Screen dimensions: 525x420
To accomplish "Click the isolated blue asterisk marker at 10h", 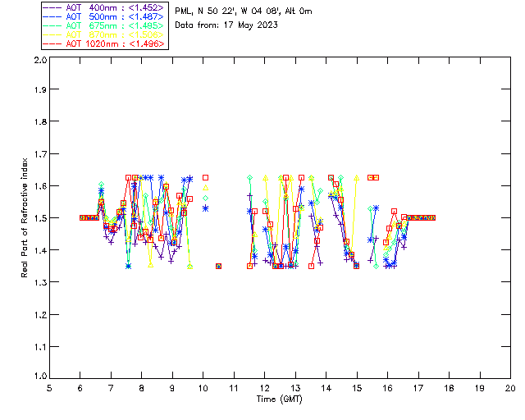I will (x=206, y=208).
